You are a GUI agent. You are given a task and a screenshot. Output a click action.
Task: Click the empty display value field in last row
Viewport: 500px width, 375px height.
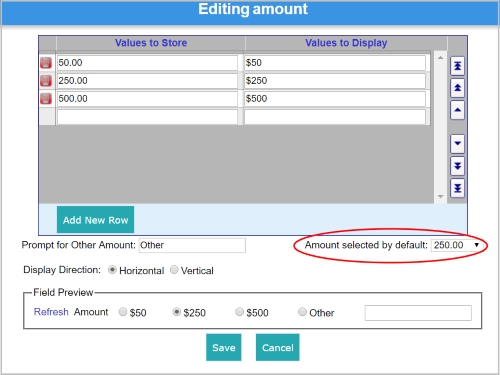click(335, 117)
